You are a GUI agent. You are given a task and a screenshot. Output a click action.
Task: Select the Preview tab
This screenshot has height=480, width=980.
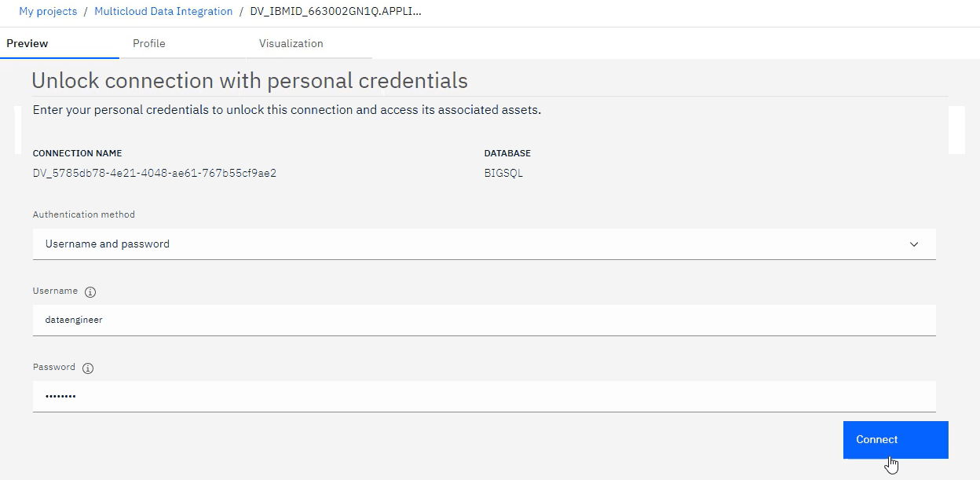[x=26, y=43]
